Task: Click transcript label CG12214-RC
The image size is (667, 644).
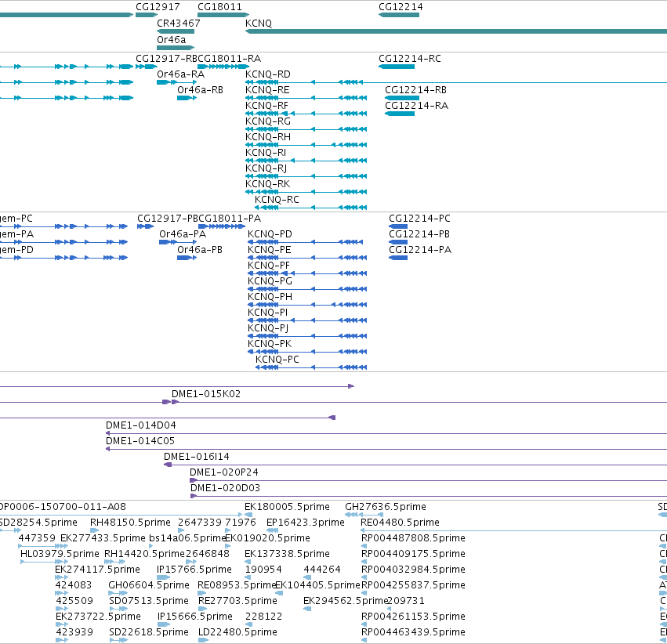Action: [x=410, y=58]
